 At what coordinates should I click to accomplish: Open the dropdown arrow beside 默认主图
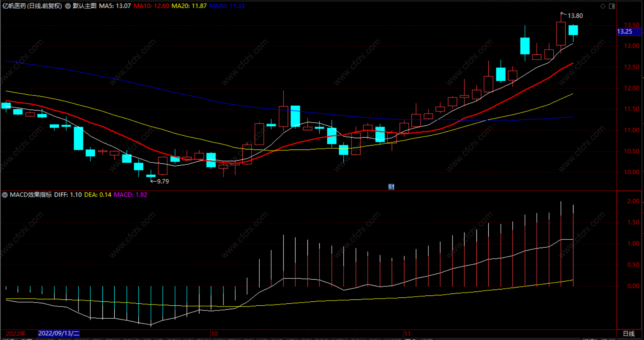click(x=68, y=6)
